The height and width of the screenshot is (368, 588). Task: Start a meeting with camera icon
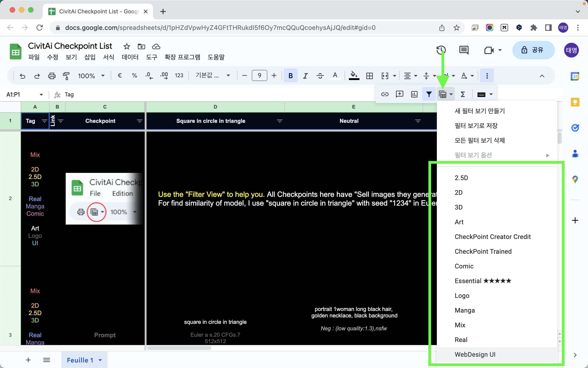tap(489, 50)
